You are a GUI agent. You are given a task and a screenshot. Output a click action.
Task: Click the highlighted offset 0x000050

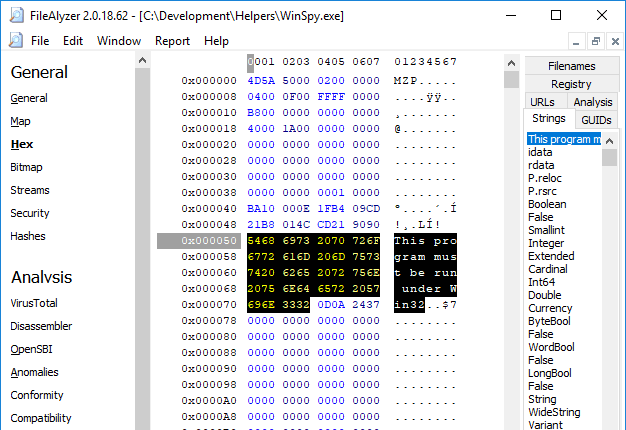[199, 241]
